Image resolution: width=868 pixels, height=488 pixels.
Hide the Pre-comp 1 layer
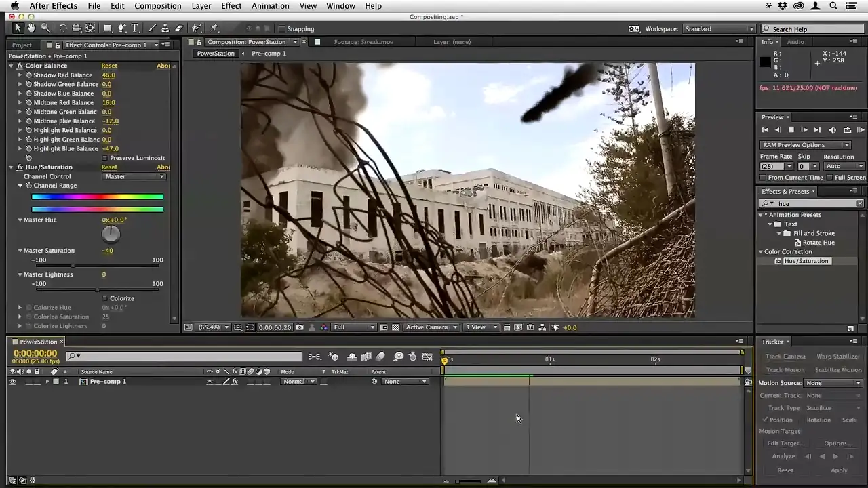tap(12, 382)
